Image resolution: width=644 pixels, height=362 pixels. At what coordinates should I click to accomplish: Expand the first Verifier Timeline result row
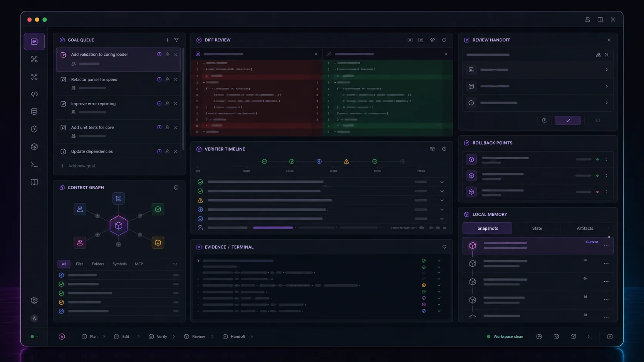(442, 182)
